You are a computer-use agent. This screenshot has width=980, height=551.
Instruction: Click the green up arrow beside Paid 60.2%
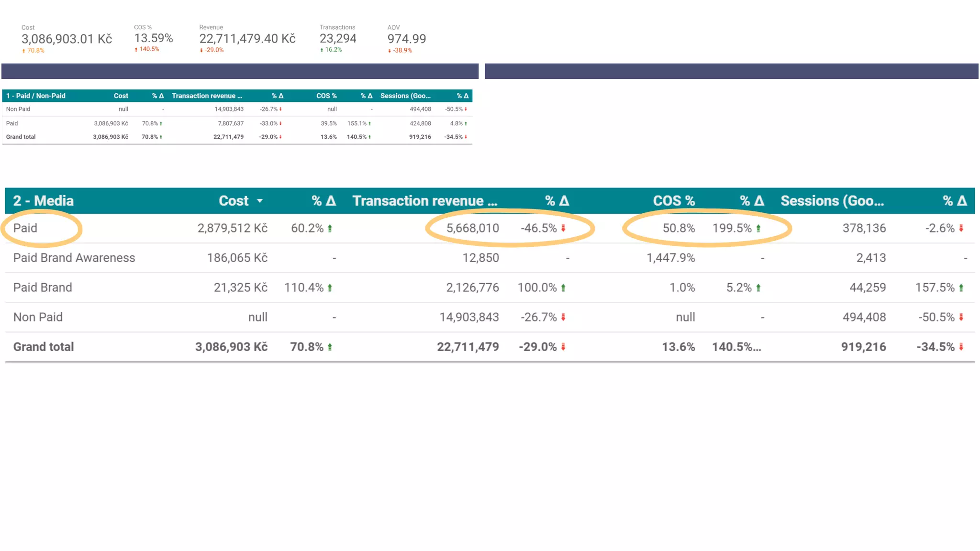tap(330, 229)
